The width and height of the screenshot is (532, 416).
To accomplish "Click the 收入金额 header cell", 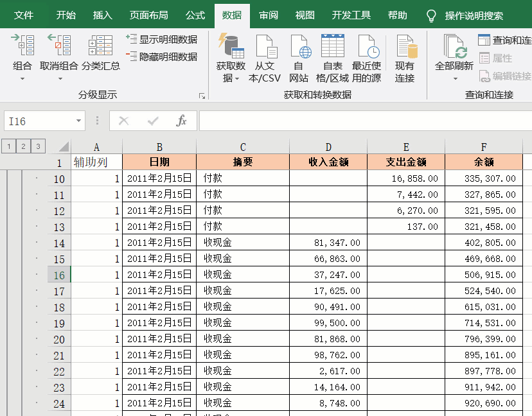I will [x=328, y=162].
